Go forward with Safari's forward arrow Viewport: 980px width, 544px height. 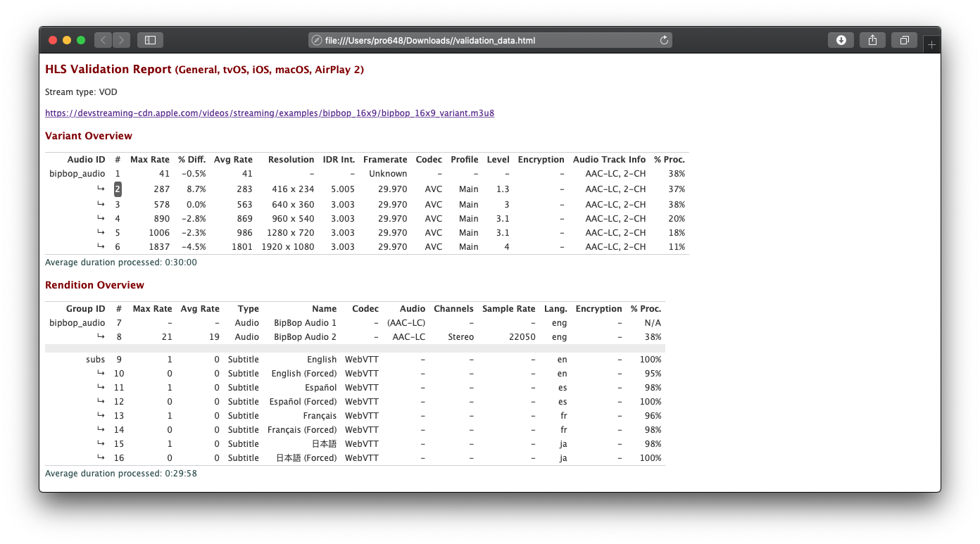coord(122,40)
